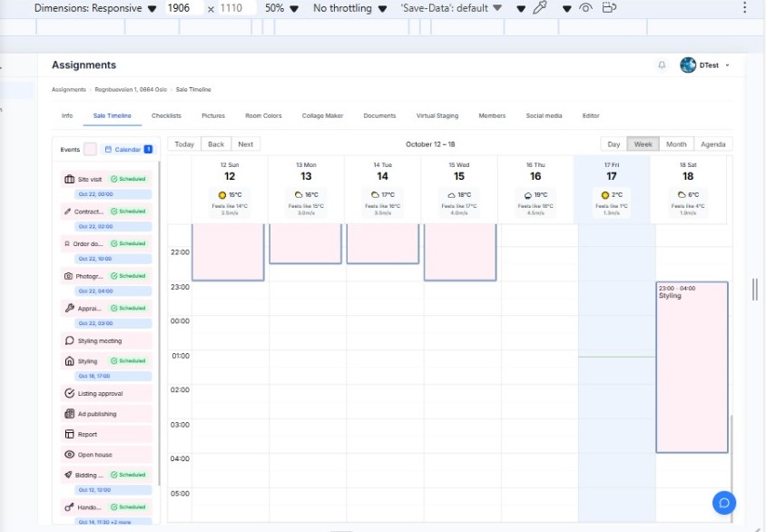Open dropdown arrow left of eyedropper
The width and height of the screenshot is (766, 532).
click(x=521, y=9)
